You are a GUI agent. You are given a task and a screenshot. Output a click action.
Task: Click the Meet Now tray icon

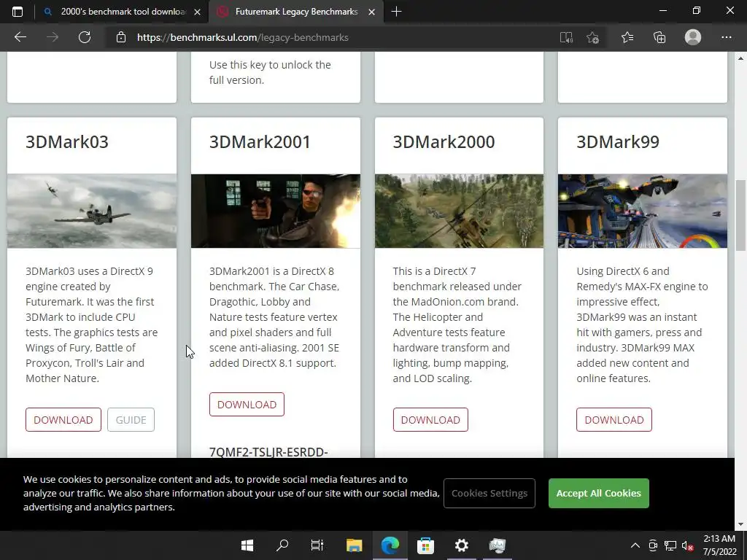coord(653,545)
